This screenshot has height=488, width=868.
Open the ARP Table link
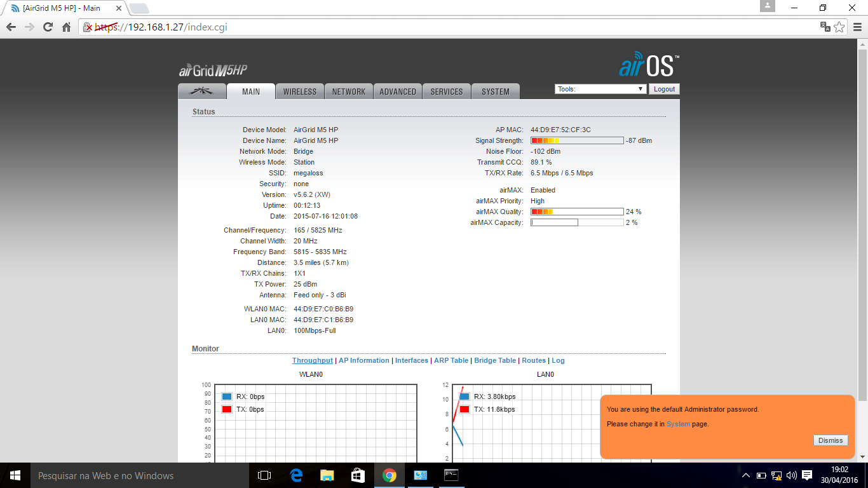tap(451, 360)
